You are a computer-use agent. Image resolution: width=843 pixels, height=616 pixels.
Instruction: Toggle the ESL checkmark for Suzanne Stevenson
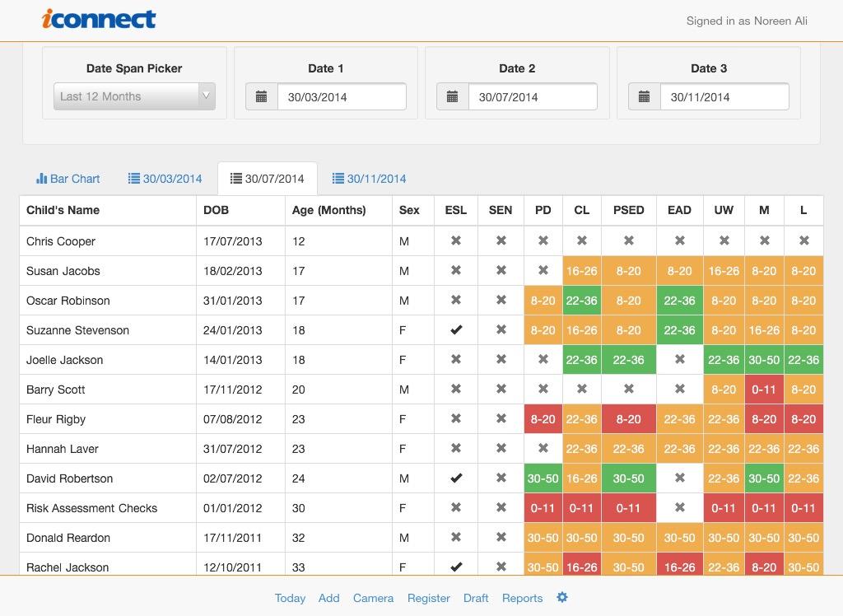(x=456, y=329)
